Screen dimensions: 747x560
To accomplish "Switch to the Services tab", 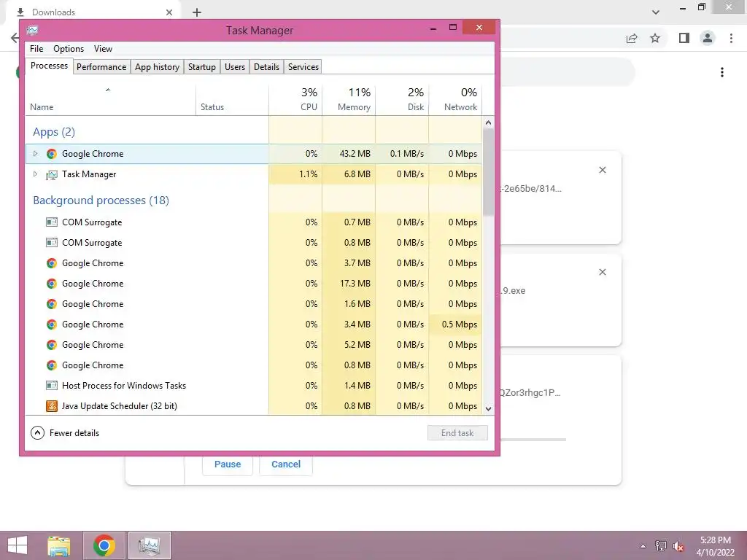I will [303, 66].
